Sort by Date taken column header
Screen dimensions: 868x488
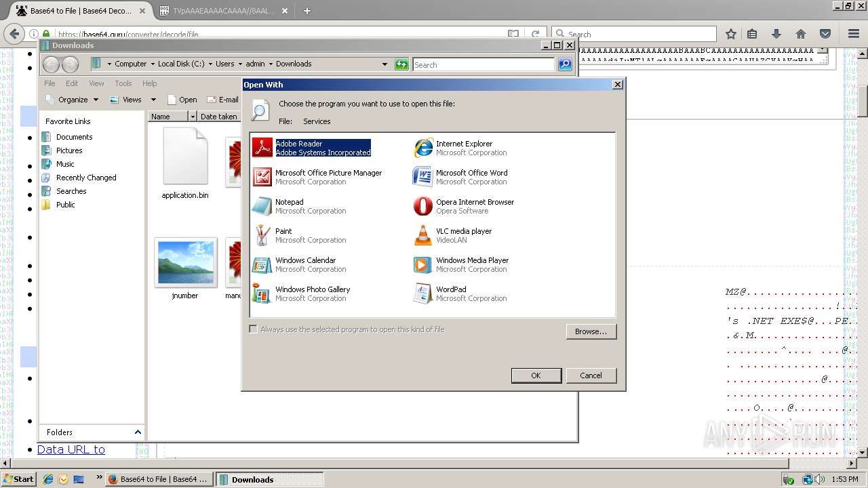point(218,117)
